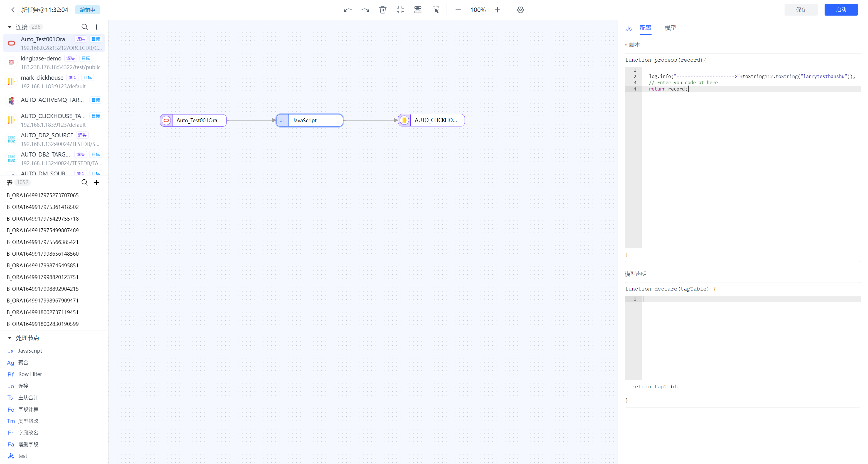Collapse the 连接 section arrow
This screenshot has width=868, height=464.
coord(9,27)
